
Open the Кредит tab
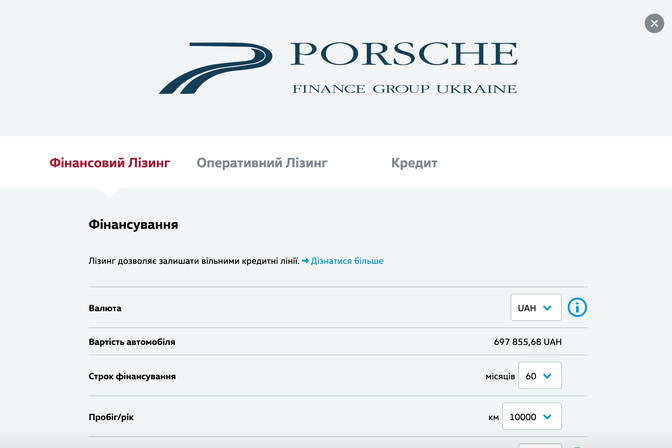pos(414,162)
